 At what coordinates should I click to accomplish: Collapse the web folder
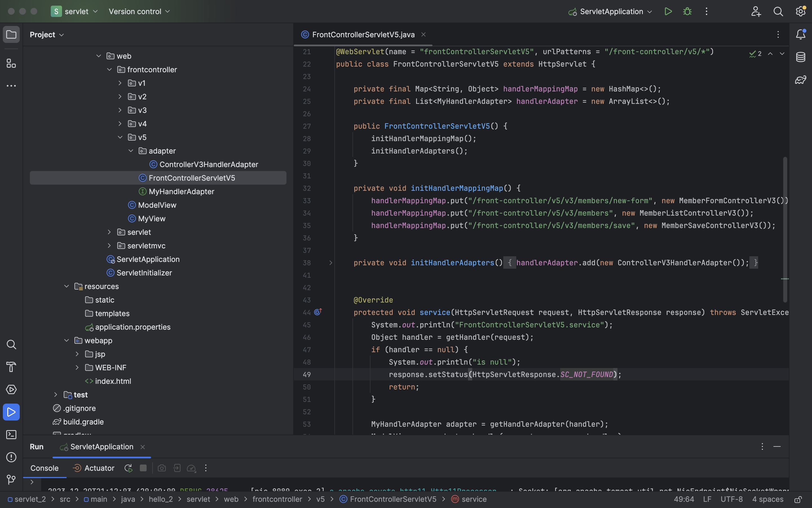[99, 56]
